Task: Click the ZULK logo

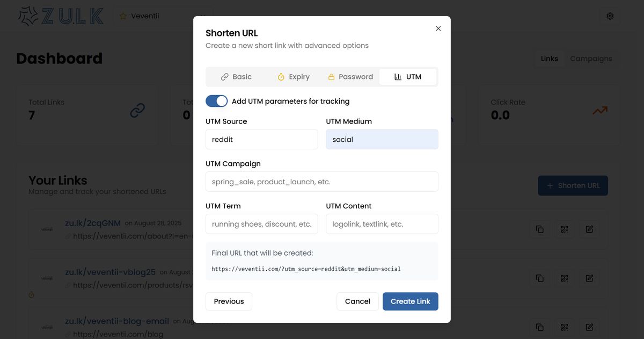Action: (61, 16)
